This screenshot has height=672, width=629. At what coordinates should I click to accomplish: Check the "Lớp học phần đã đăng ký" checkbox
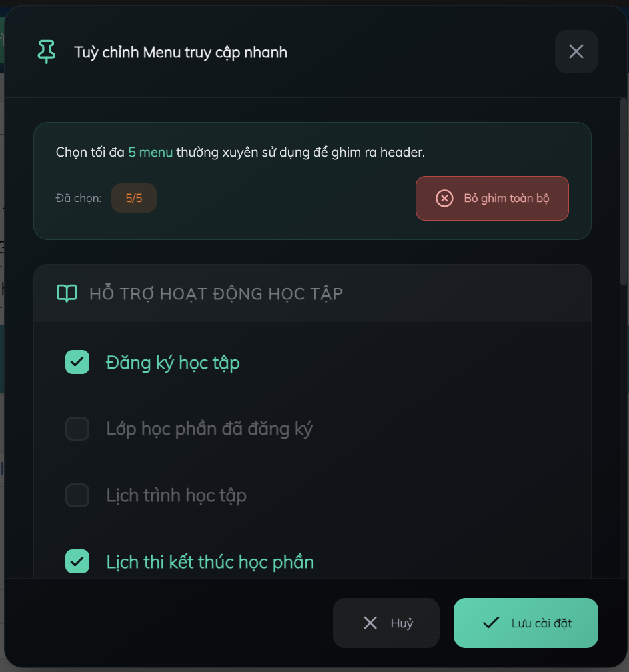[77, 429]
